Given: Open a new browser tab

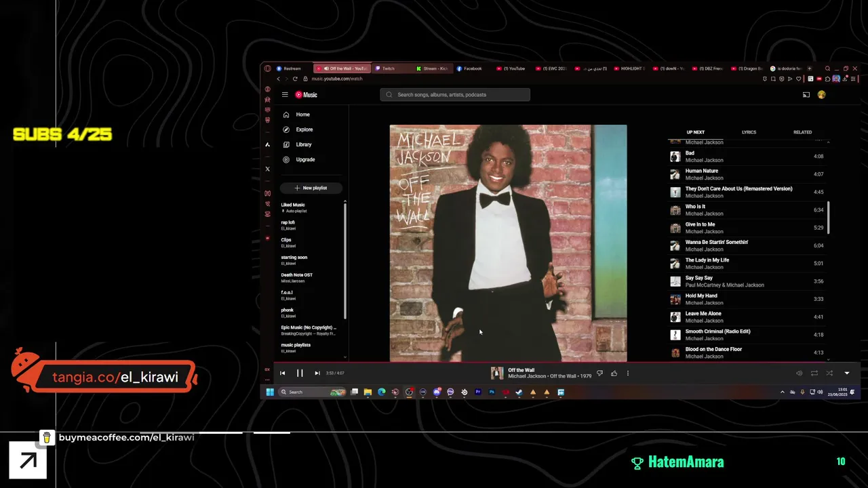Looking at the screenshot, I should tap(809, 68).
